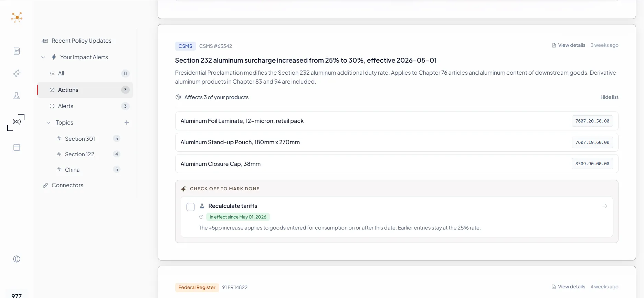Image resolution: width=644 pixels, height=298 pixels.
Task: Open Aluminum Foil Laminate product row
Action: tap(397, 121)
